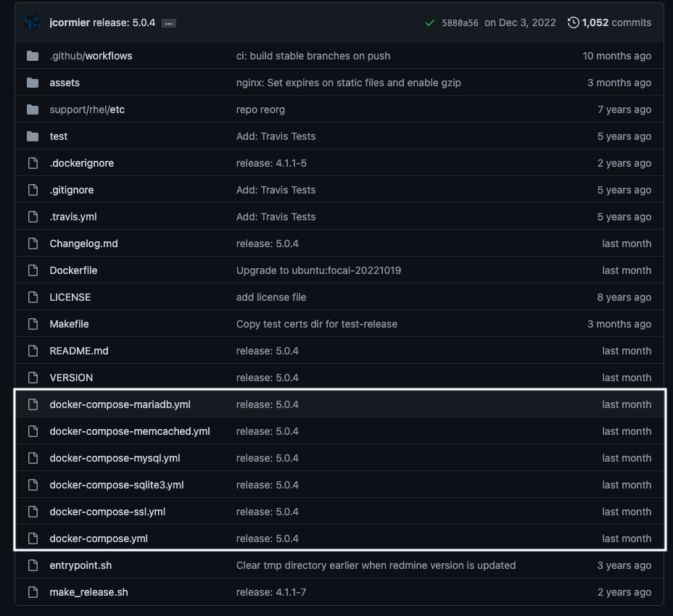Click the docker-compose-mysql.yml file icon
Screen dimensions: 673x616
coord(33,458)
